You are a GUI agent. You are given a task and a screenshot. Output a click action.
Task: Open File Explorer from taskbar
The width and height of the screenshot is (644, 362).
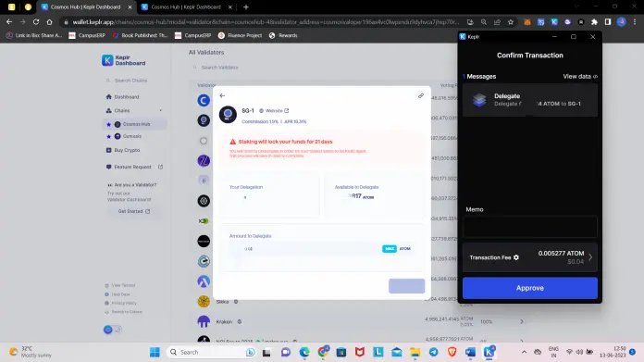click(x=415, y=352)
